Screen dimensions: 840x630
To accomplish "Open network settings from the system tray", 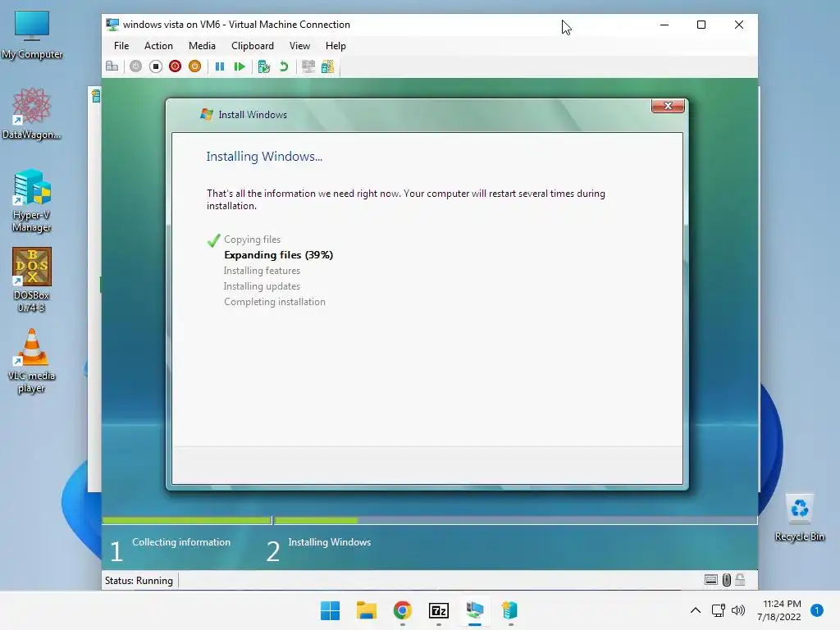I will pos(718,610).
